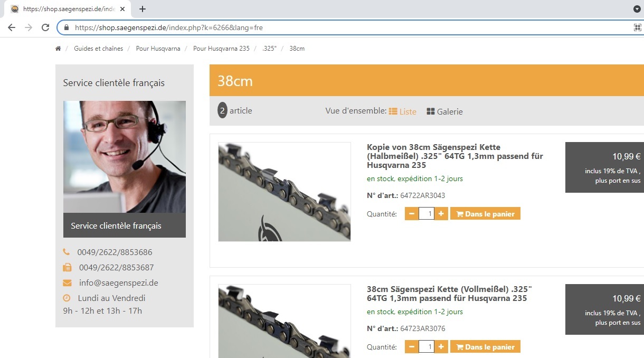Image resolution: width=644 pixels, height=358 pixels.
Task: Click the browser back arrow
Action: pyautogui.click(x=12, y=27)
